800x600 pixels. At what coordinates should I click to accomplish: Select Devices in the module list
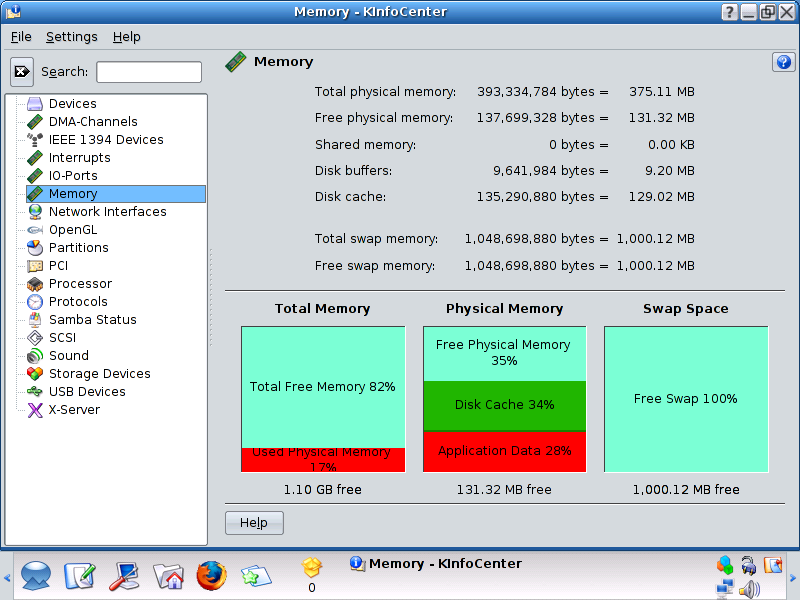click(x=72, y=104)
